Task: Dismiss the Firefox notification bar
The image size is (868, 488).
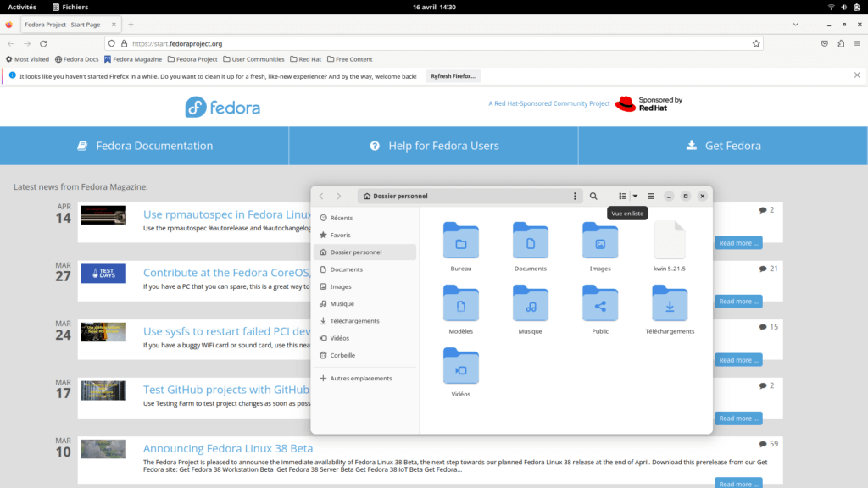Action: click(x=857, y=75)
